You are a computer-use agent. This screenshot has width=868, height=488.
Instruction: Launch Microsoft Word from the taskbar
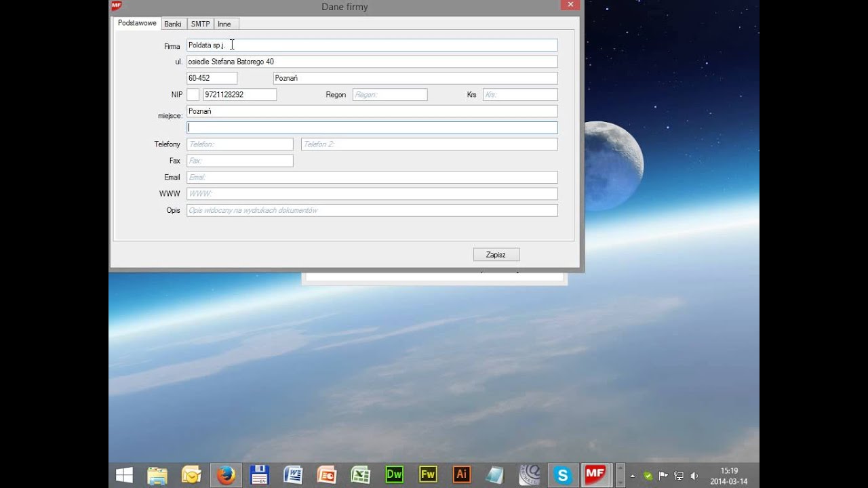coord(293,475)
